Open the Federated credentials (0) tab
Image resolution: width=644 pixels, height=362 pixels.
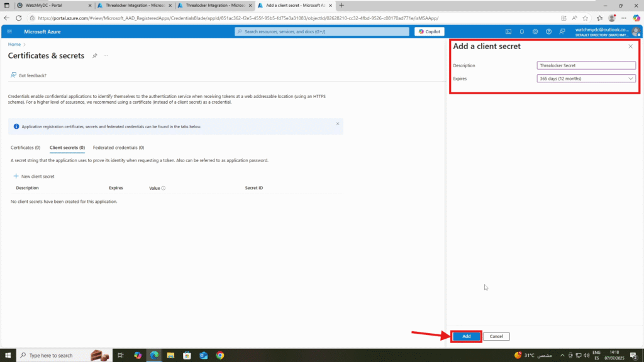coord(118,147)
